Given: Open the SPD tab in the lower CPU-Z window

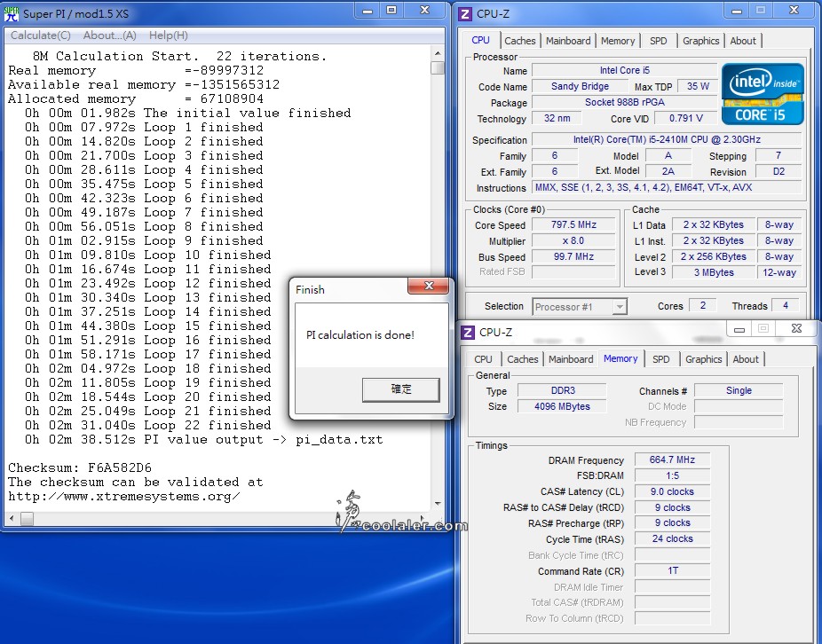Looking at the screenshot, I should tap(661, 359).
